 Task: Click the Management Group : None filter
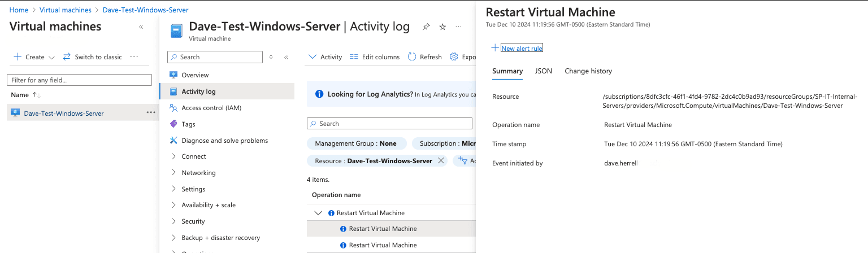click(x=355, y=143)
